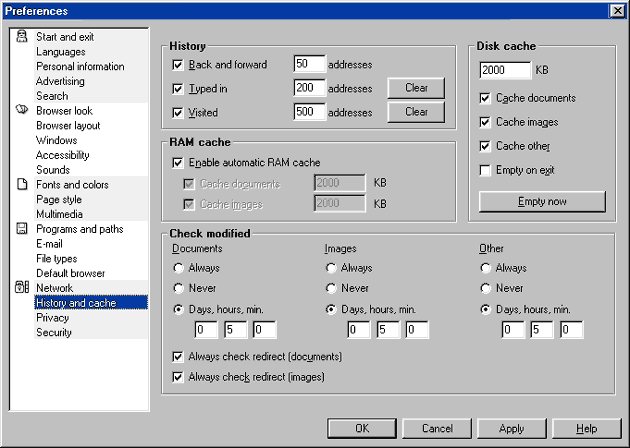Screen dimensions: 630x448
Task: Select Search in the category list
Action: point(52,96)
